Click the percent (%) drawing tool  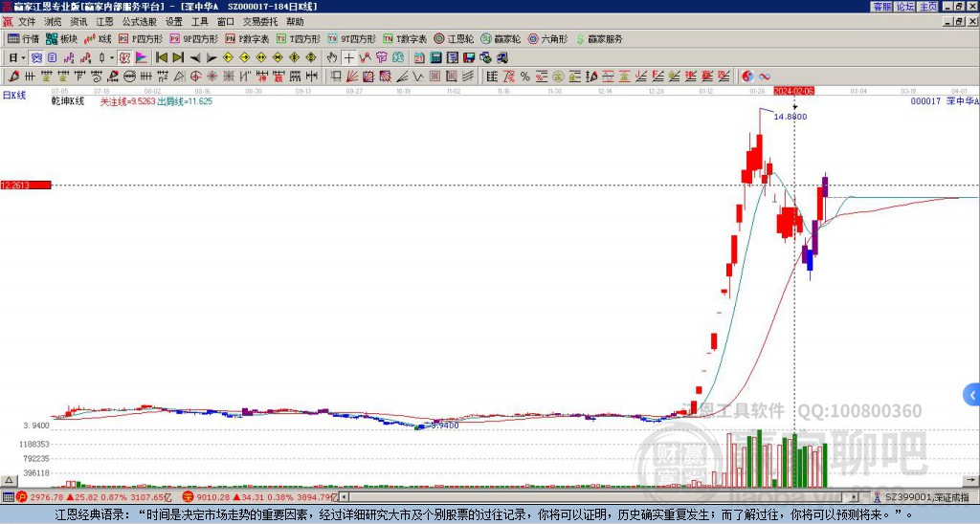[525, 76]
